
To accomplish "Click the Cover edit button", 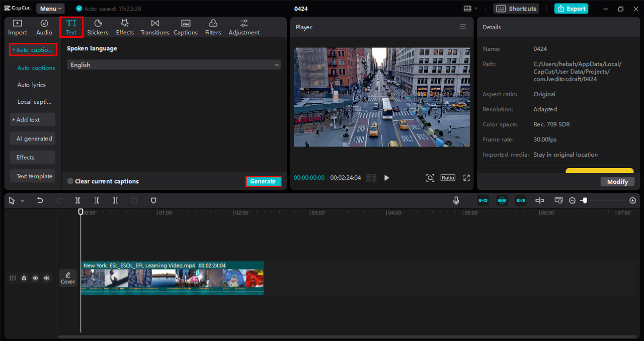I will [68, 278].
